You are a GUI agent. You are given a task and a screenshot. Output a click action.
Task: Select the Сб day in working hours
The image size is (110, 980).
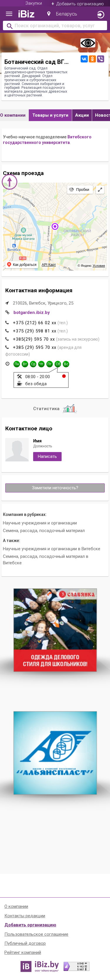click(58, 364)
